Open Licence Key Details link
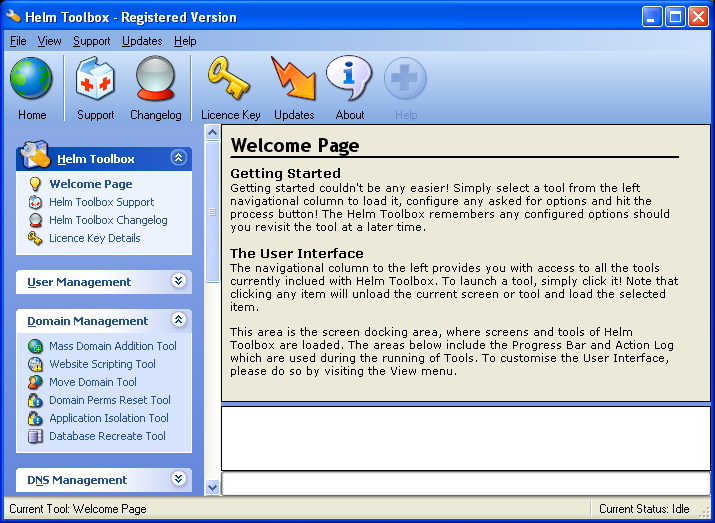The height and width of the screenshot is (523, 715). click(x=94, y=238)
